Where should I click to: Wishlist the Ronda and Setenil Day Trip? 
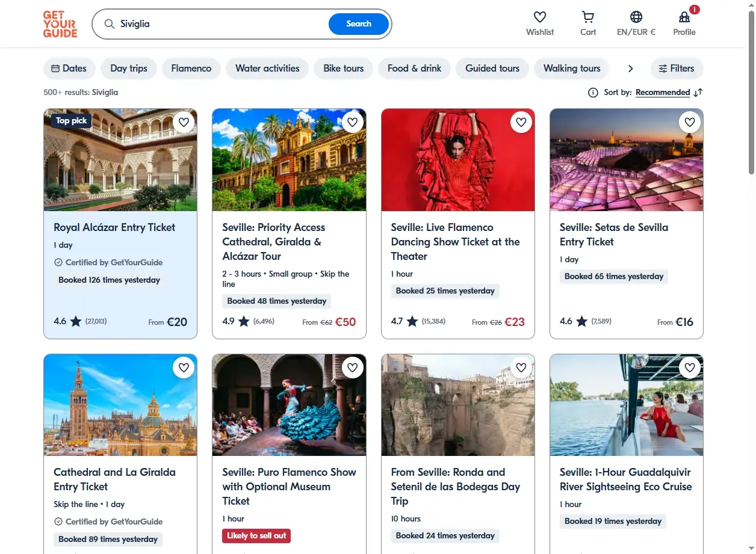[x=521, y=367]
